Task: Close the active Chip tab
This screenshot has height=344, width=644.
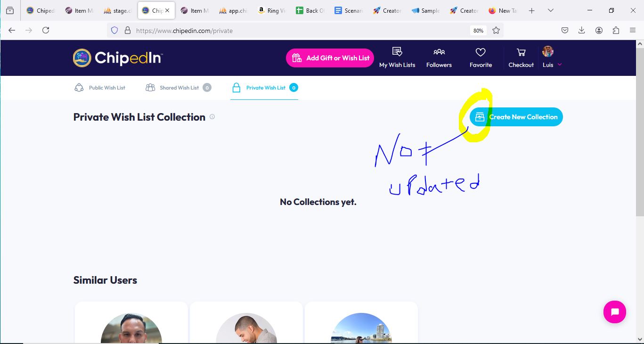Action: coord(167,10)
